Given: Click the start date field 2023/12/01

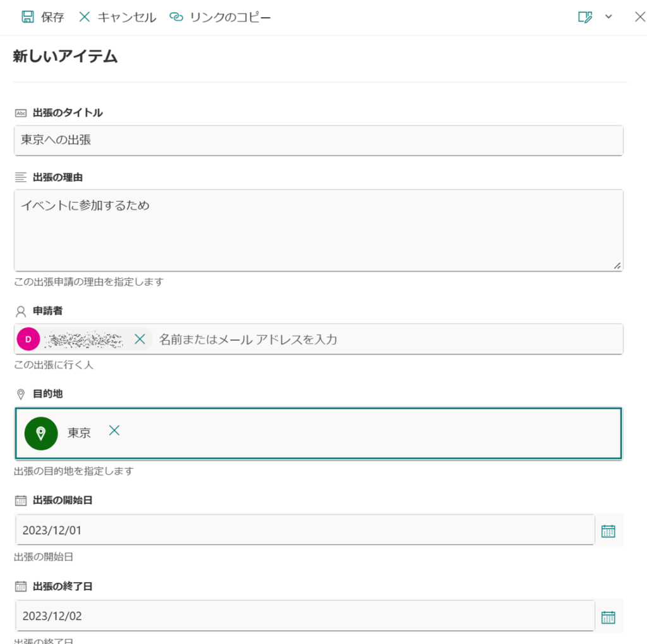Looking at the screenshot, I should [x=305, y=530].
